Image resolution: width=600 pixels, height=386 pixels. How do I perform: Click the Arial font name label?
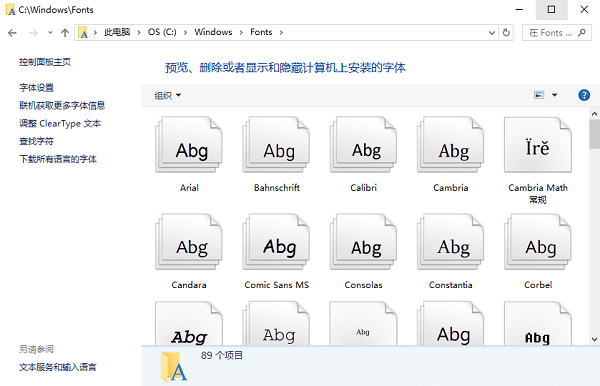pyautogui.click(x=189, y=188)
